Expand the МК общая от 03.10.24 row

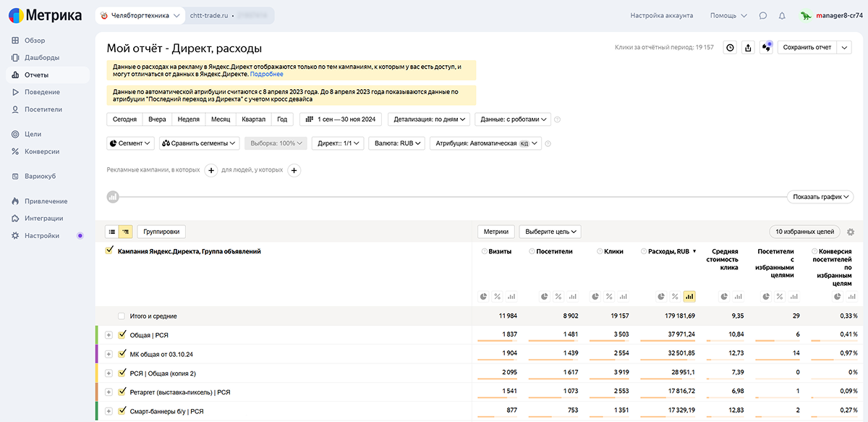(109, 354)
